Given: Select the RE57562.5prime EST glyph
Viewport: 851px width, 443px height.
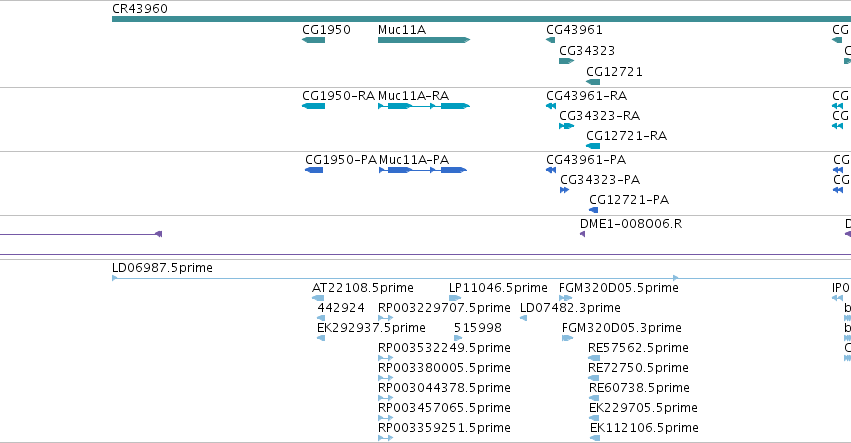Looking at the screenshot, I should click(594, 358).
